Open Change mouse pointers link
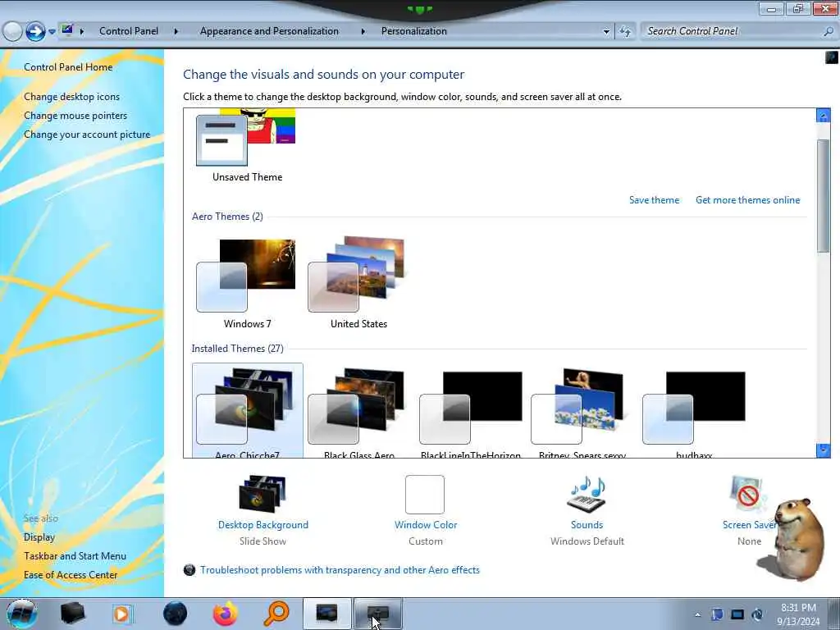The width and height of the screenshot is (840, 630). 75,115
